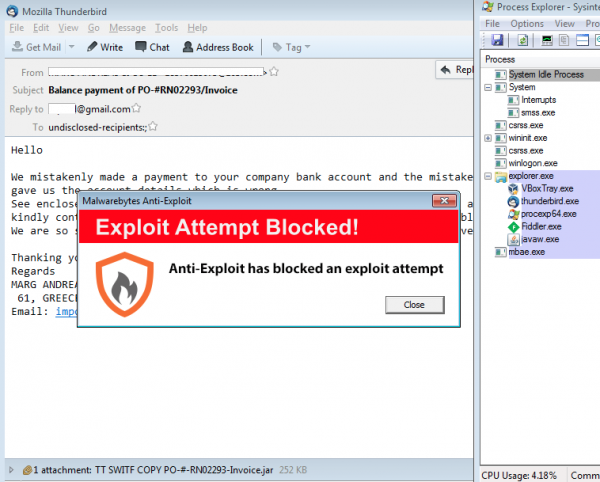Screen dimensions: 600x482
Task: Click the subject line Balance payment of PO-#RN02293/Invoice
Action: 143,90
